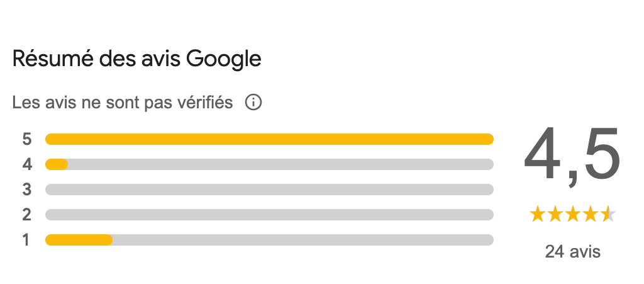Click the number 2 rating label

point(26,215)
